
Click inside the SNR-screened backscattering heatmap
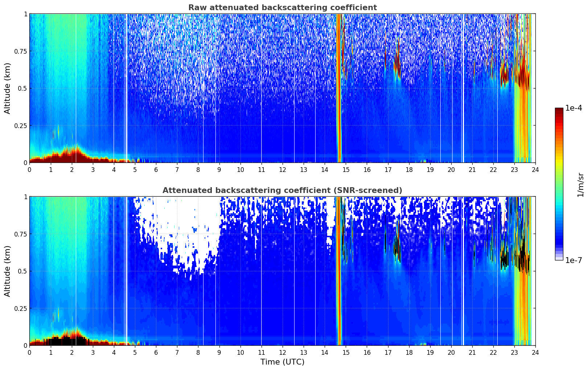point(282,271)
